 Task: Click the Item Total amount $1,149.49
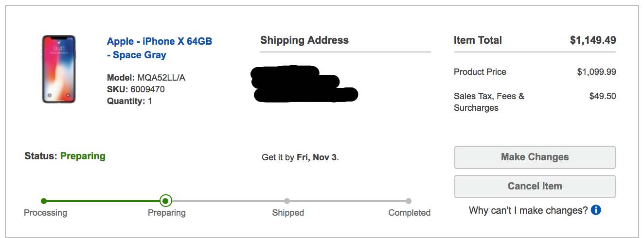[593, 40]
